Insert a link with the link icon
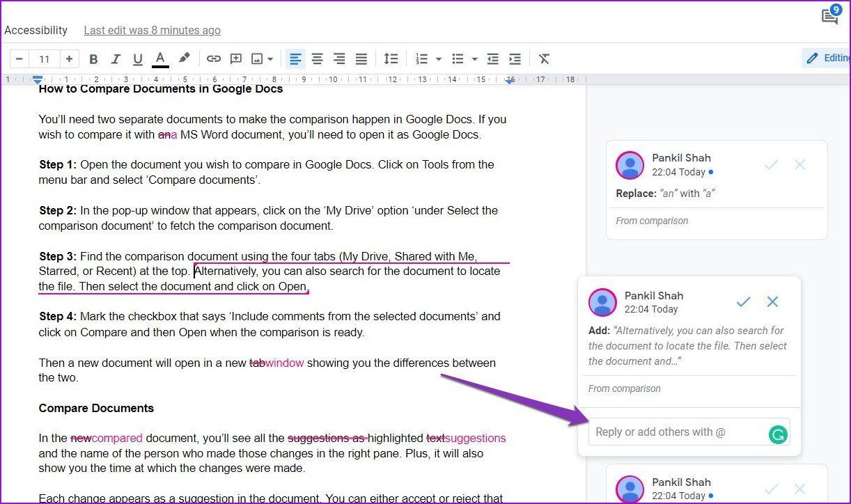Image resolution: width=851 pixels, height=504 pixels. pos(214,59)
